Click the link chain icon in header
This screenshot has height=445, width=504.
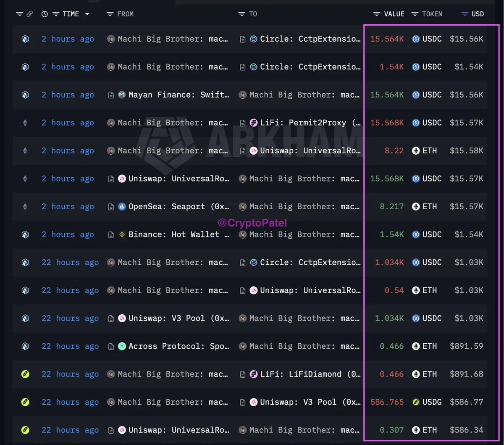coord(29,14)
